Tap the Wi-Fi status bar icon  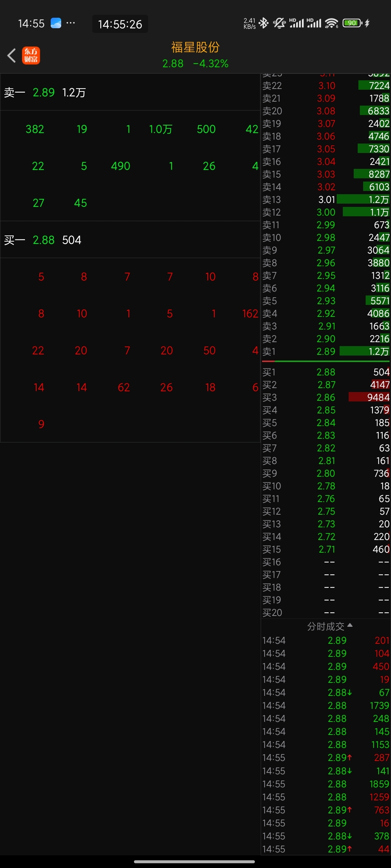pos(331,23)
